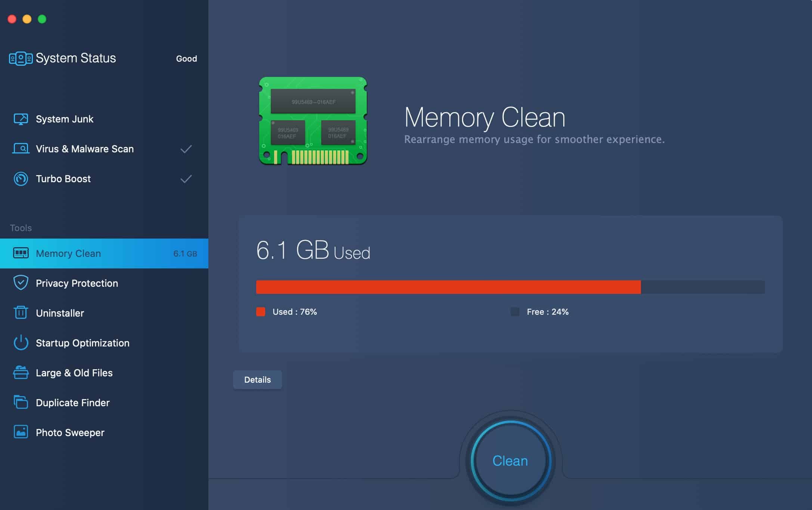Click the Startup Optimization power icon
812x510 pixels.
(21, 343)
